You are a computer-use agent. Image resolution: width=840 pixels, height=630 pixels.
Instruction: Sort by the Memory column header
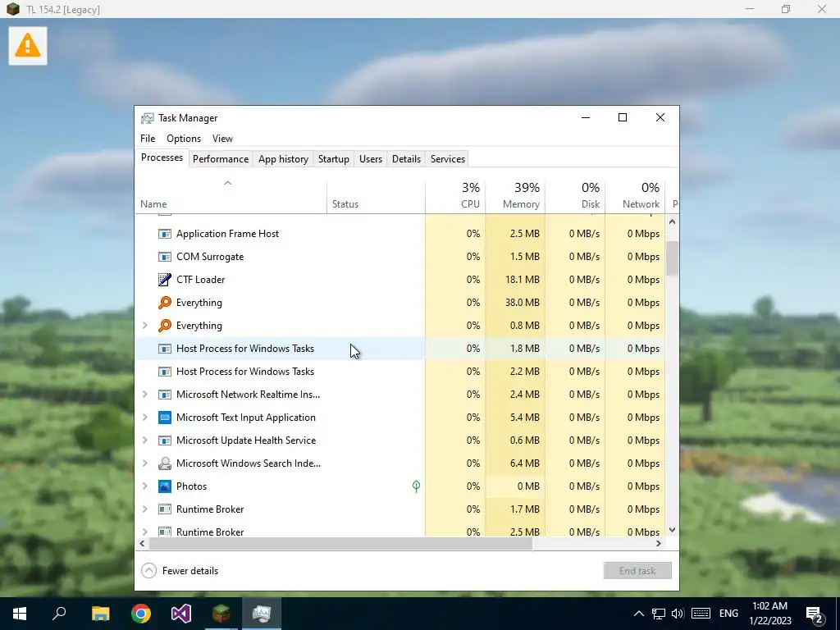coord(515,195)
